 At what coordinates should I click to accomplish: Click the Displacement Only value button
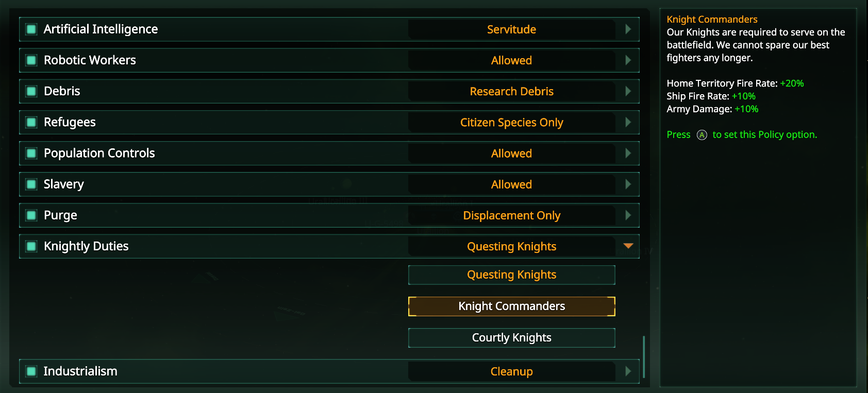pyautogui.click(x=511, y=215)
